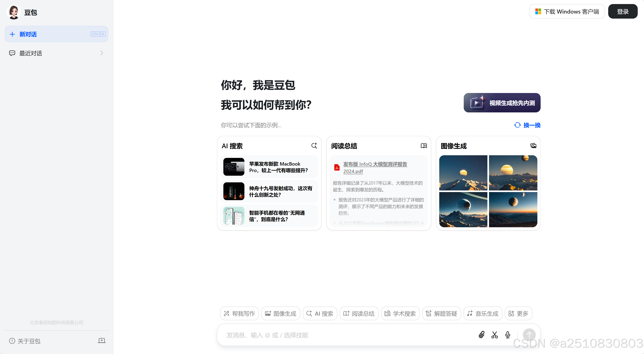Viewport: 644px width, 354px height.
Task: Expand the 最近对话 chevron
Action: tap(102, 53)
